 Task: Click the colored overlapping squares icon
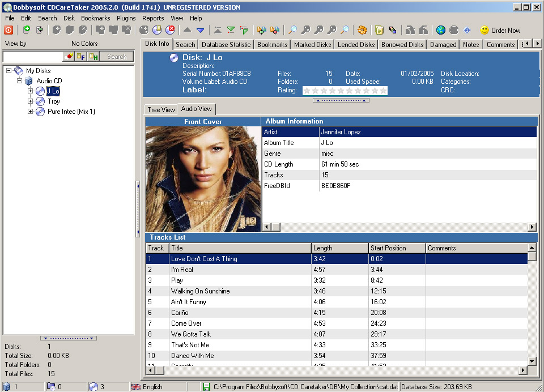[x=392, y=30]
